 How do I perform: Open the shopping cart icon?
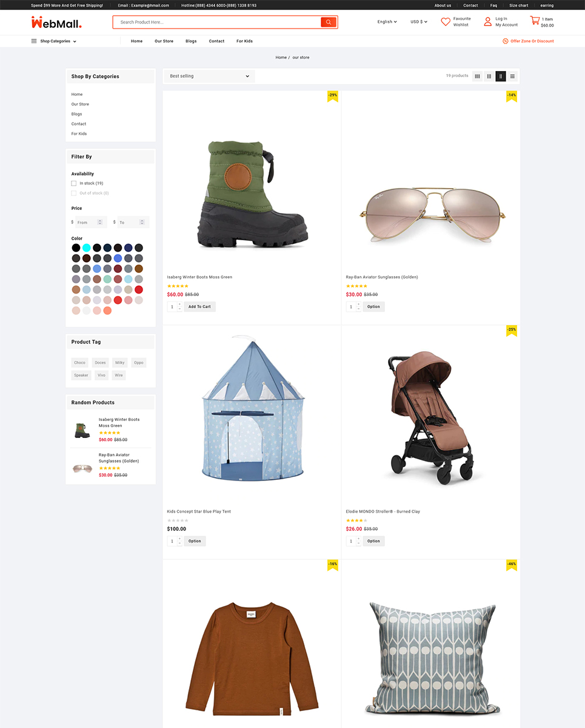(x=535, y=21)
